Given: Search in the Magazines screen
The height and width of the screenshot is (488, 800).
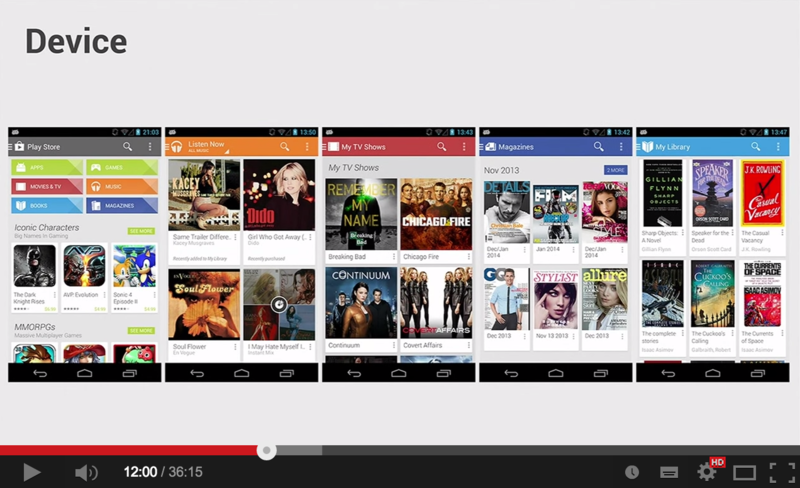Looking at the screenshot, I should click(x=598, y=147).
